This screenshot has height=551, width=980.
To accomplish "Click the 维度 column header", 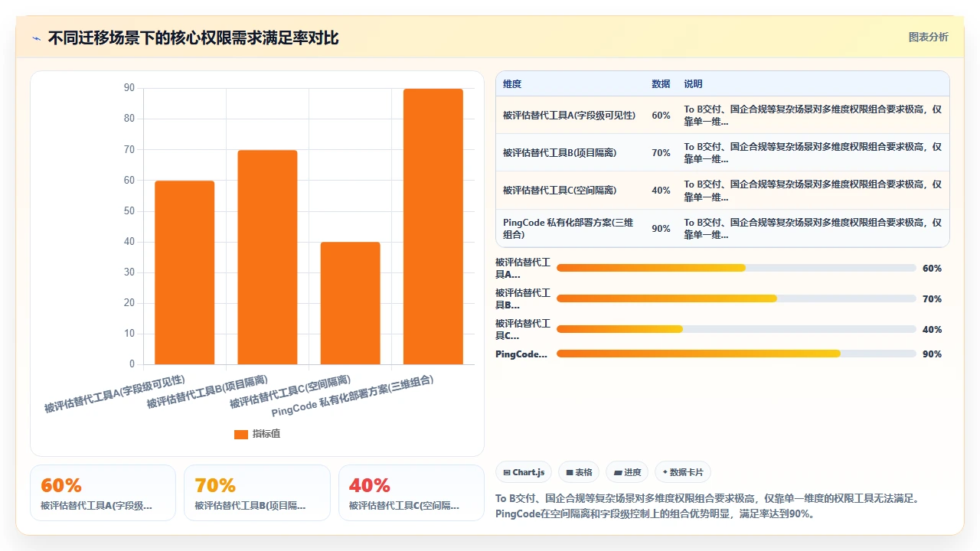I will tap(512, 84).
